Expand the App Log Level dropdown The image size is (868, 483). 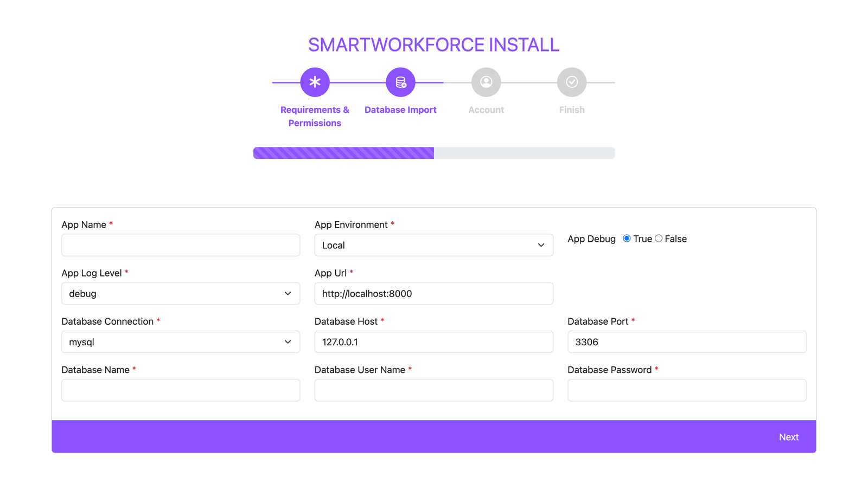click(180, 293)
